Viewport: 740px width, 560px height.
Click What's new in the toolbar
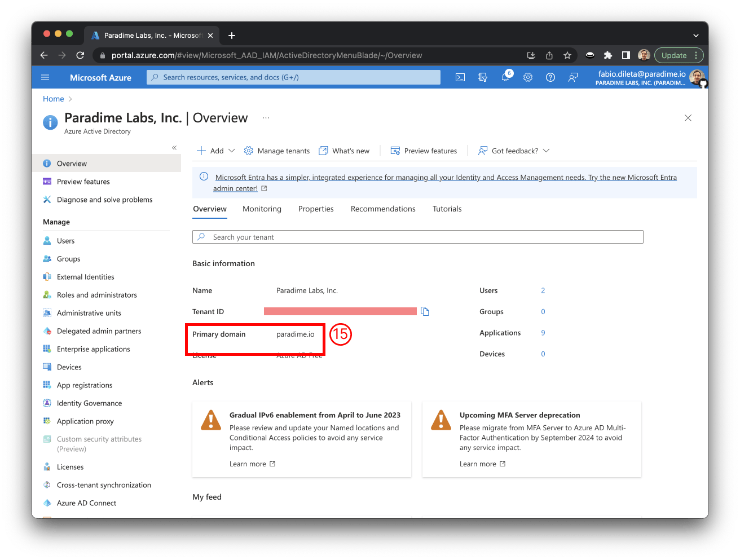click(344, 151)
